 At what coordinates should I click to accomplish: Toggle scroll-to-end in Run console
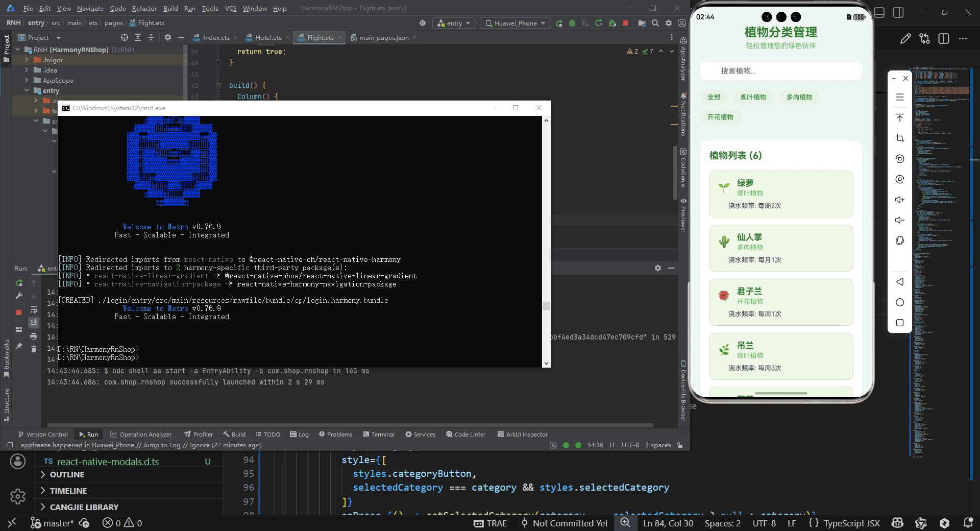click(x=34, y=322)
